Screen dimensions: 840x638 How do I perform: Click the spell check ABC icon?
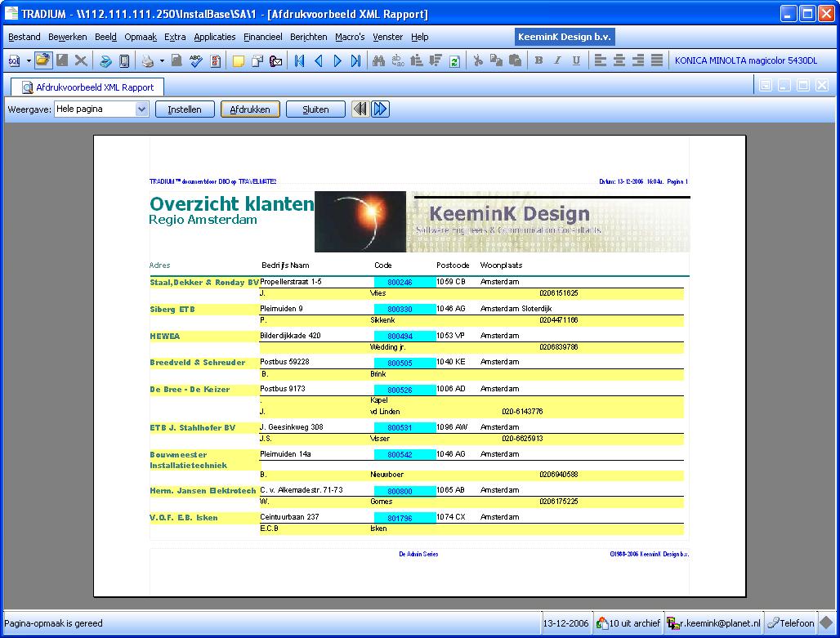(196, 60)
